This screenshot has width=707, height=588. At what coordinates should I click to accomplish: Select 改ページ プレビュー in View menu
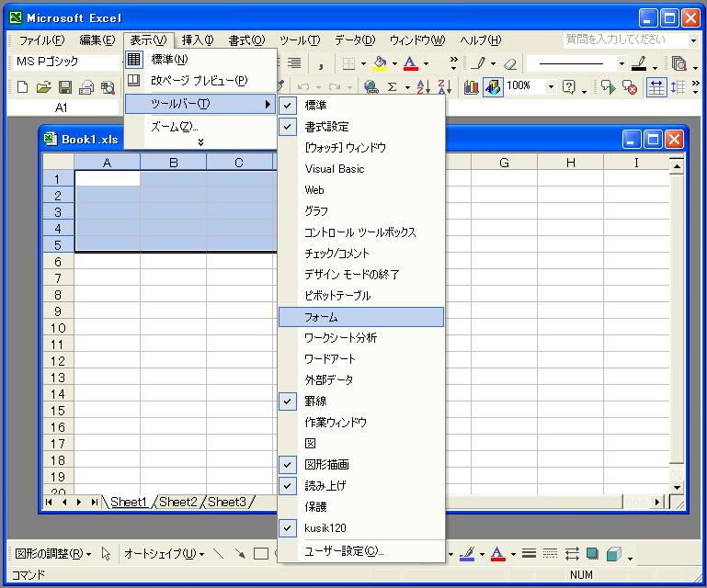coord(200,81)
